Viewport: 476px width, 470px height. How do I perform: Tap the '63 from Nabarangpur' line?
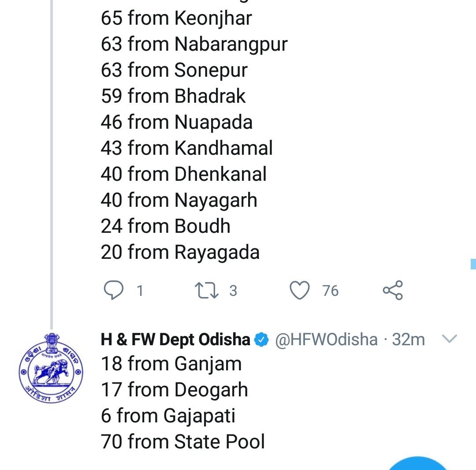194,45
